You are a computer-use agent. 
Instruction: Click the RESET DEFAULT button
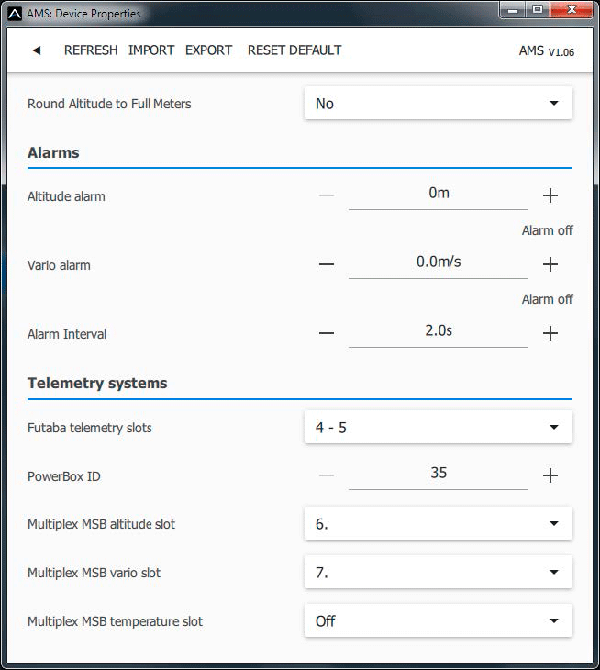click(294, 50)
